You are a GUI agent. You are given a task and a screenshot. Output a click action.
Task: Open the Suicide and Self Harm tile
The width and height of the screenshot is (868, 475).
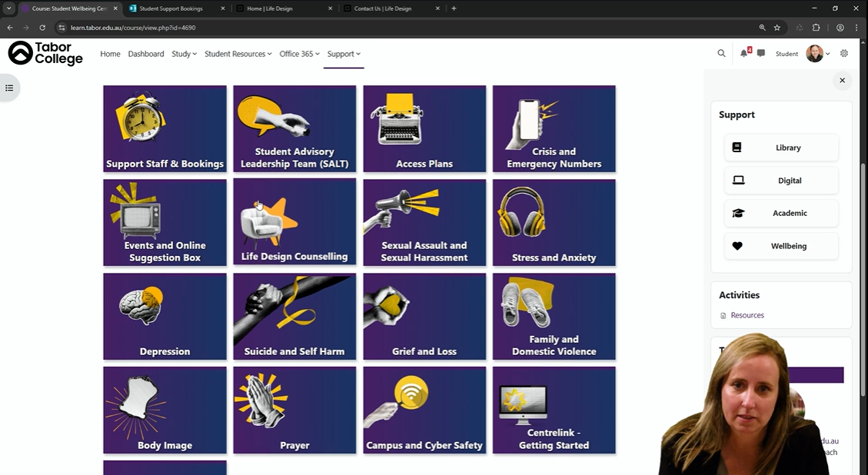pyautogui.click(x=294, y=316)
